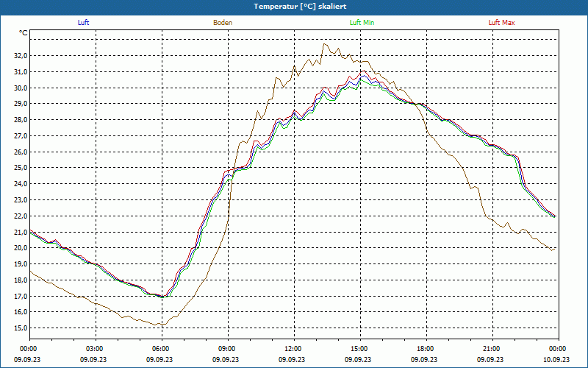Screen dimensions: 588x368
Task: Click the brown Boden legend label
Action: [x=223, y=23]
